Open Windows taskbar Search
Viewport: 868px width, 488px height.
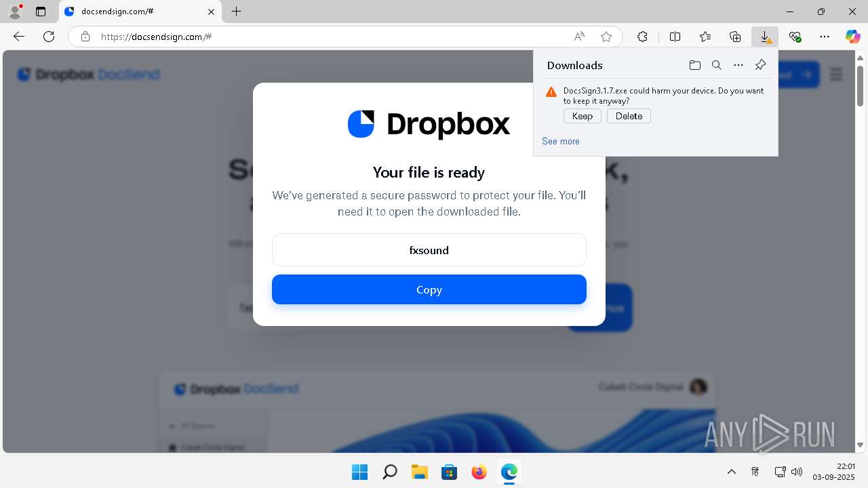[x=390, y=472]
